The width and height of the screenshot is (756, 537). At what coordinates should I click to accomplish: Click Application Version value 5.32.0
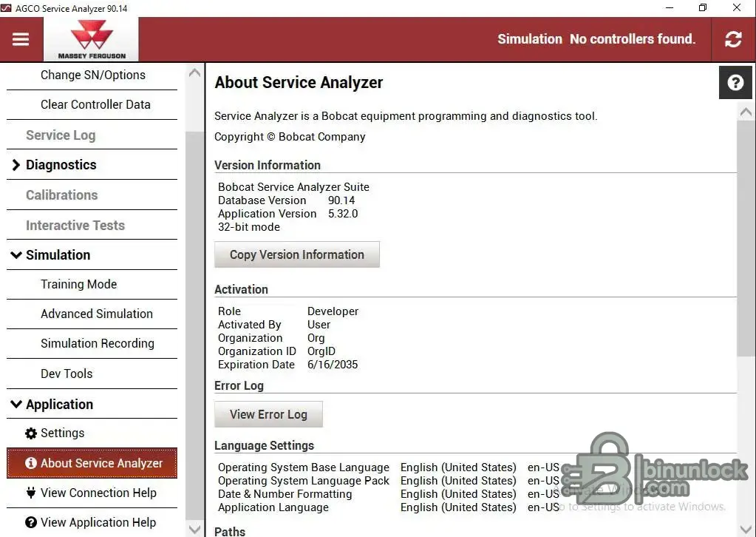(x=343, y=214)
